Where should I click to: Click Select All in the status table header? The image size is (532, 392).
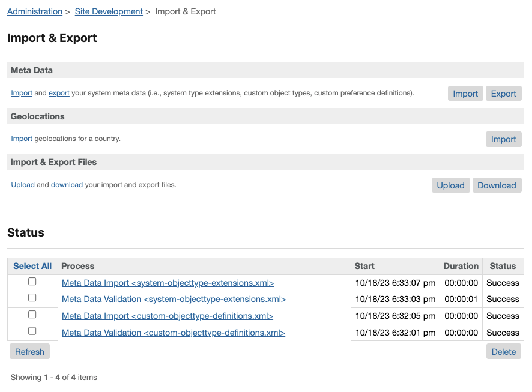coord(32,266)
